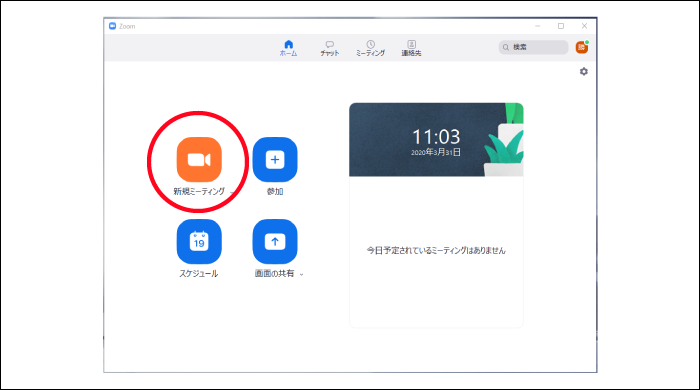Image resolution: width=700 pixels, height=390 pixels.
Task: Click the orange profile avatar
Action: 582,47
